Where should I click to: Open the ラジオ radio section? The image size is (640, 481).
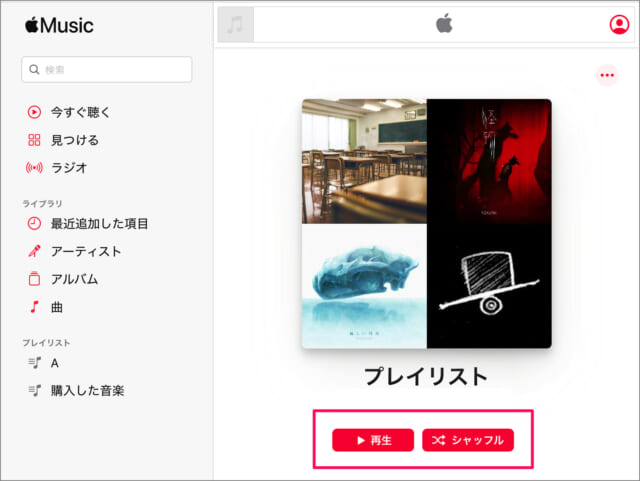(x=57, y=168)
